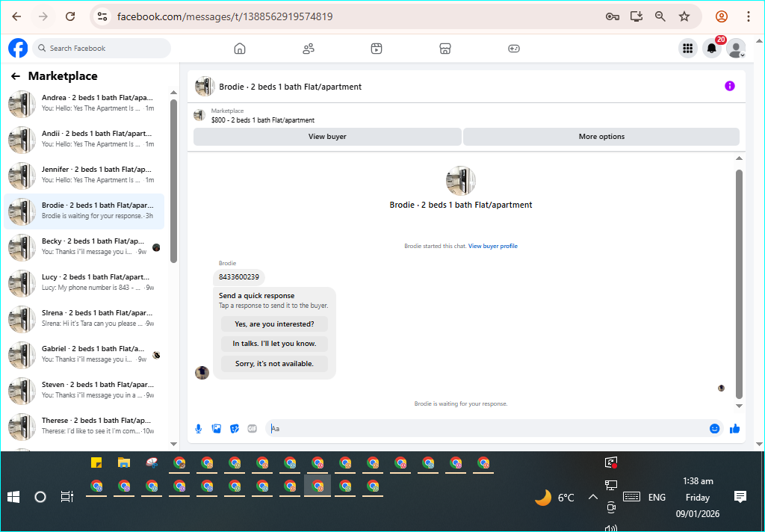Click browser back arrow

[16, 16]
